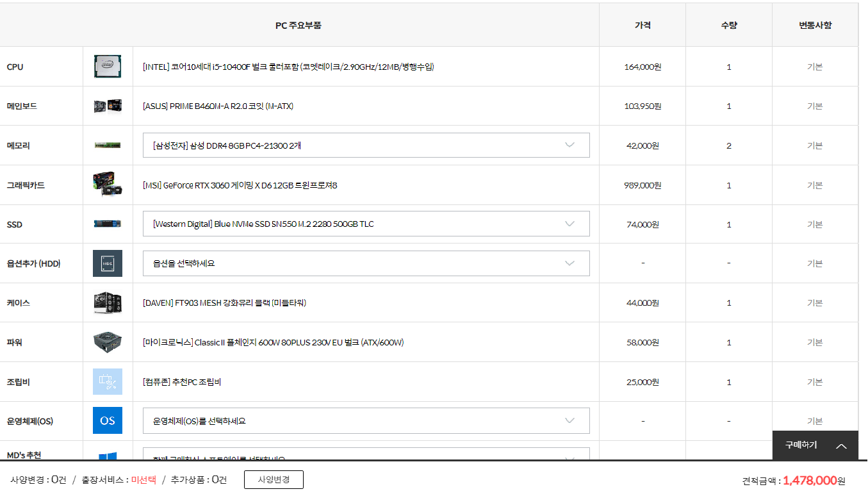Click the 미선택 visit service status

pos(143,480)
